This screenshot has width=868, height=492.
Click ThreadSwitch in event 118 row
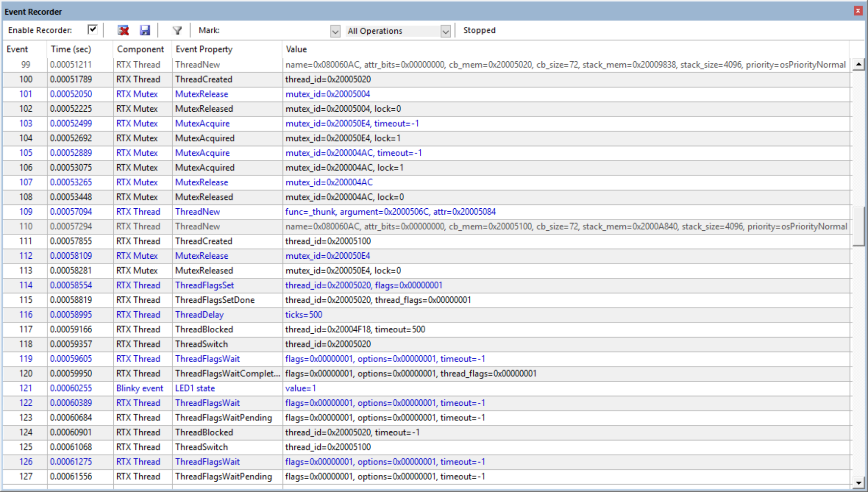click(202, 344)
